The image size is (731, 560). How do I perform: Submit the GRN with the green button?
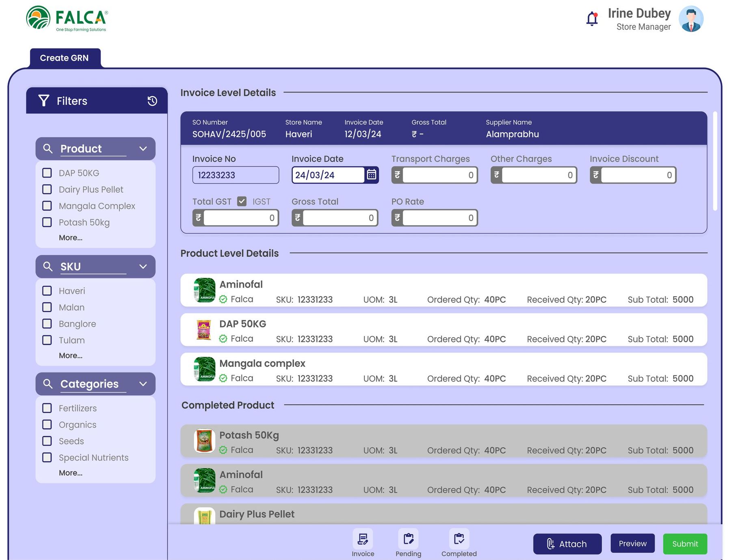[685, 544]
